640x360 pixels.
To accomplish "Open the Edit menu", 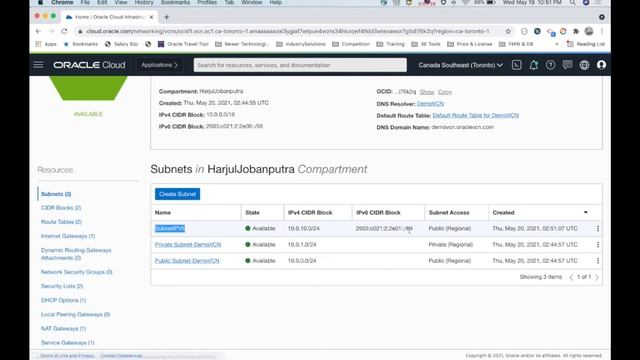I will [x=102, y=2].
